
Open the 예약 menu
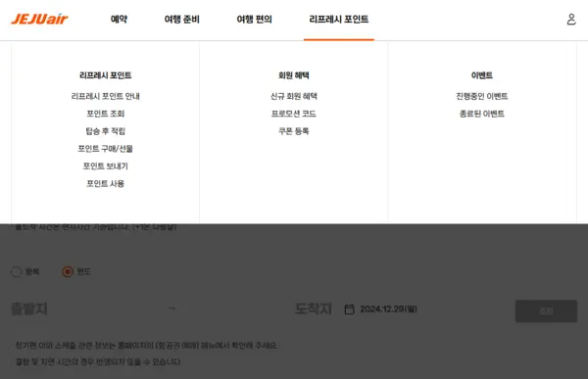(x=119, y=20)
